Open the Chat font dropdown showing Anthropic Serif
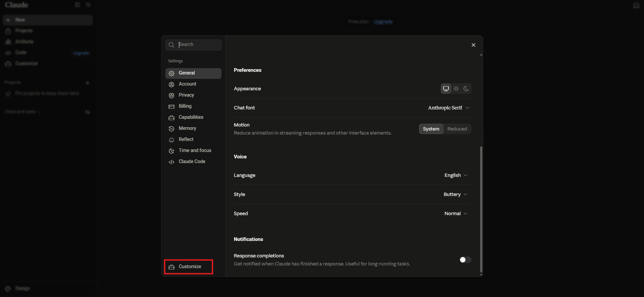 pyautogui.click(x=449, y=108)
